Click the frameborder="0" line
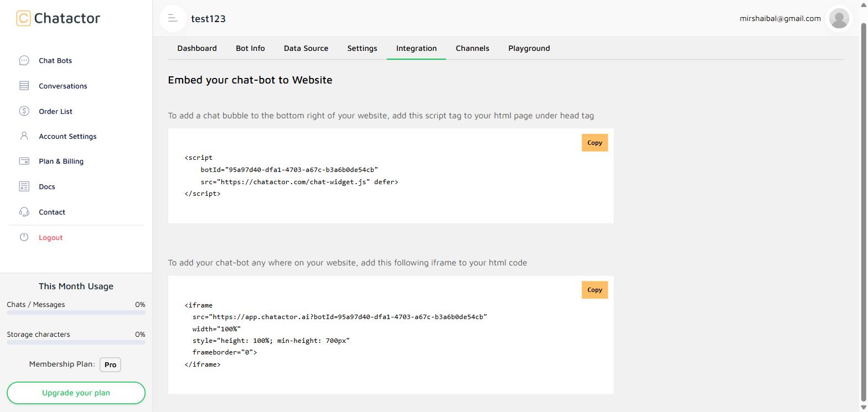Image resolution: width=868 pixels, height=412 pixels. (x=225, y=352)
